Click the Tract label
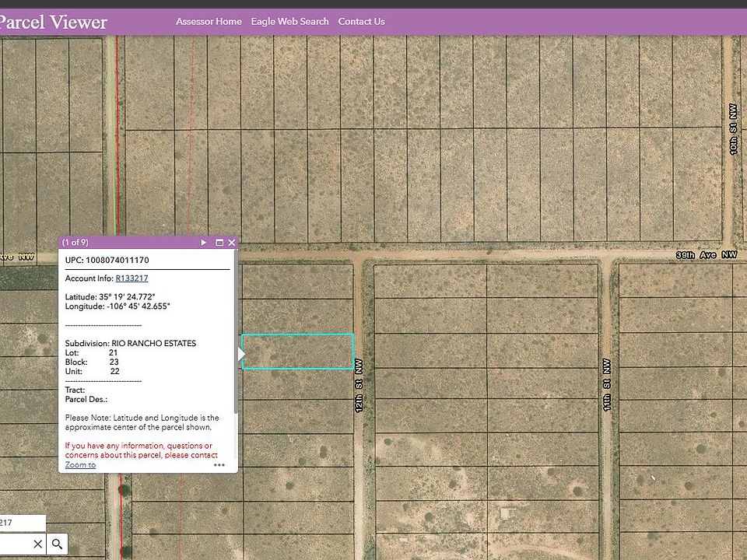Screen dimensions: 747x560 pos(75,390)
